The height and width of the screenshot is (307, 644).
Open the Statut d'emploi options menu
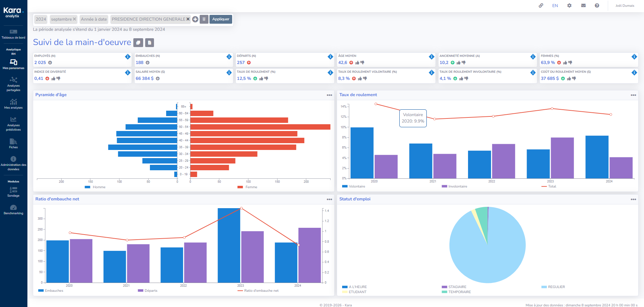point(634,199)
